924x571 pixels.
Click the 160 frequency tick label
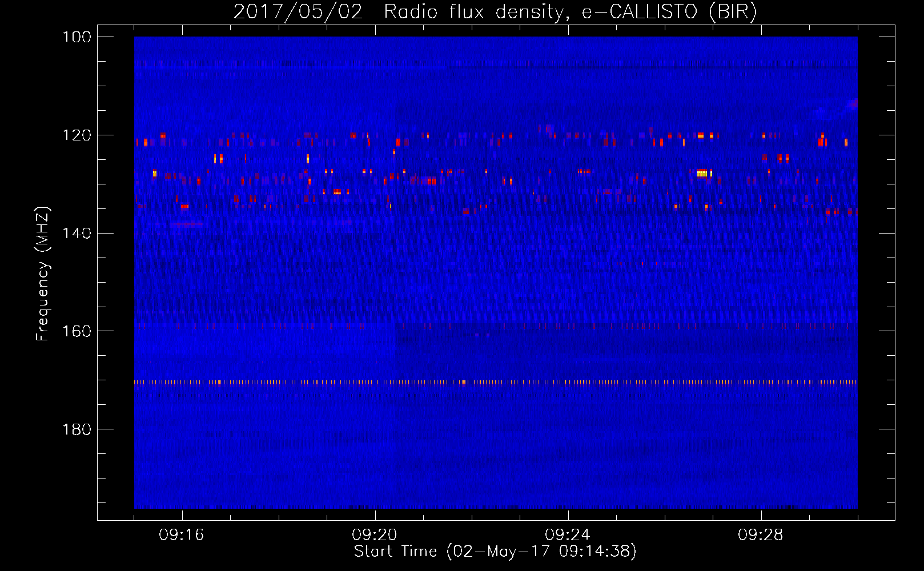(76, 331)
